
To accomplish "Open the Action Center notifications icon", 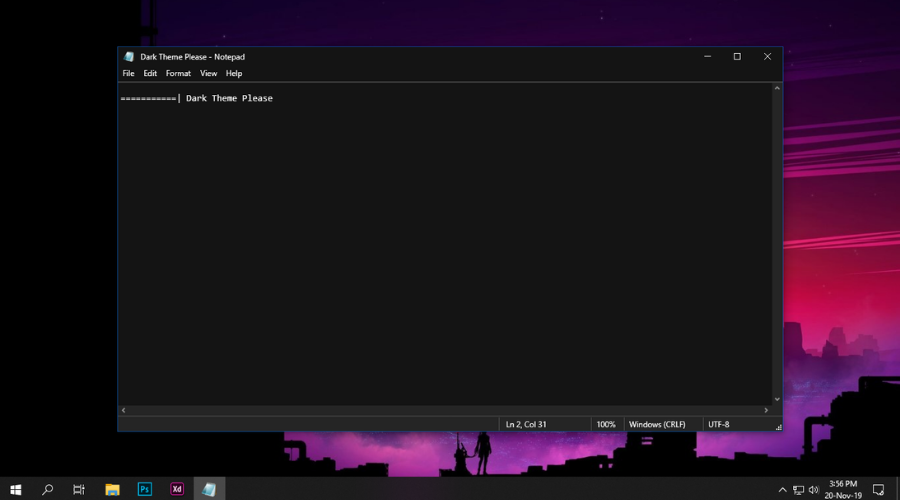I will pyautogui.click(x=878, y=490).
